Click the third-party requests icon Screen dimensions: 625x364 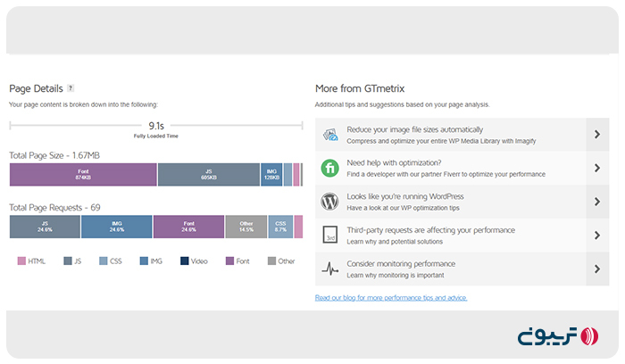[x=329, y=235]
